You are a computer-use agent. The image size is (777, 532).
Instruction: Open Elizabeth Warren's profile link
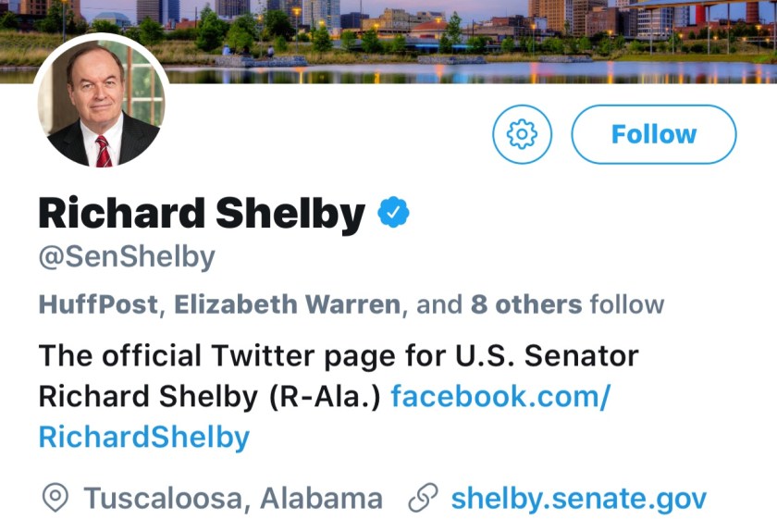(x=288, y=304)
